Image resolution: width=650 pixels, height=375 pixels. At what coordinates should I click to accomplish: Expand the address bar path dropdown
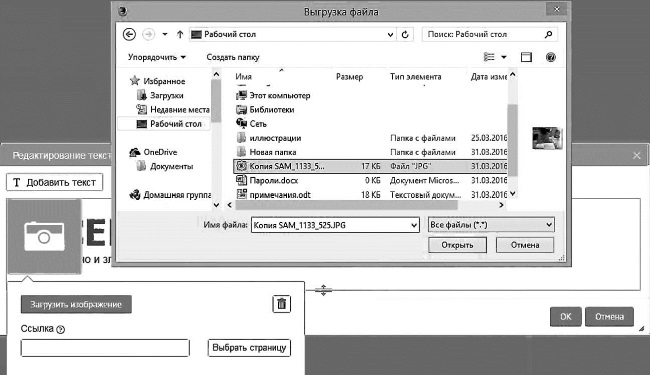pos(390,34)
